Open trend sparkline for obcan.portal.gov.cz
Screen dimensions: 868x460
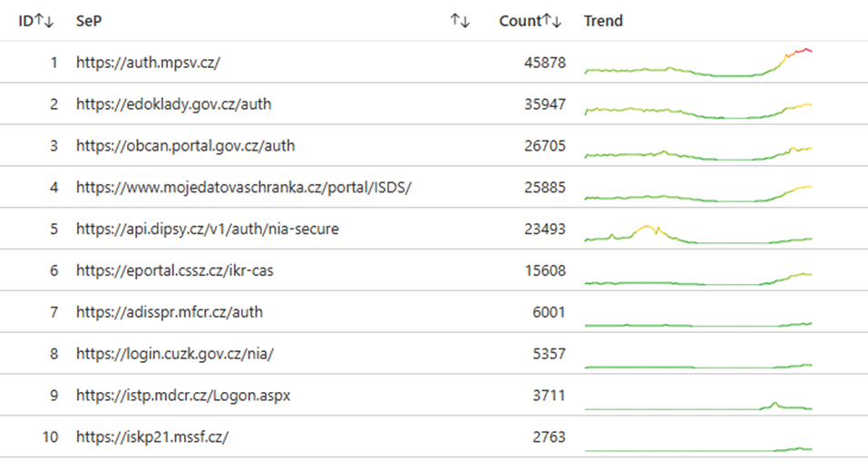pyautogui.click(x=698, y=153)
